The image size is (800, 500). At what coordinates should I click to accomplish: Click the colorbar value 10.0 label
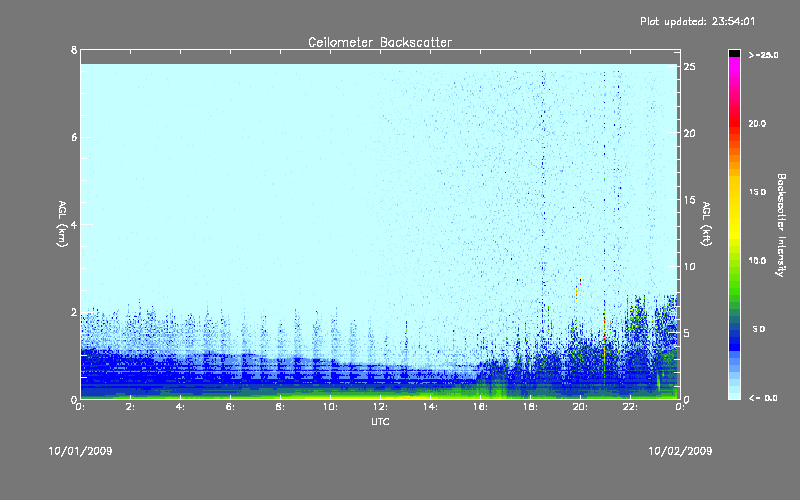click(757, 261)
